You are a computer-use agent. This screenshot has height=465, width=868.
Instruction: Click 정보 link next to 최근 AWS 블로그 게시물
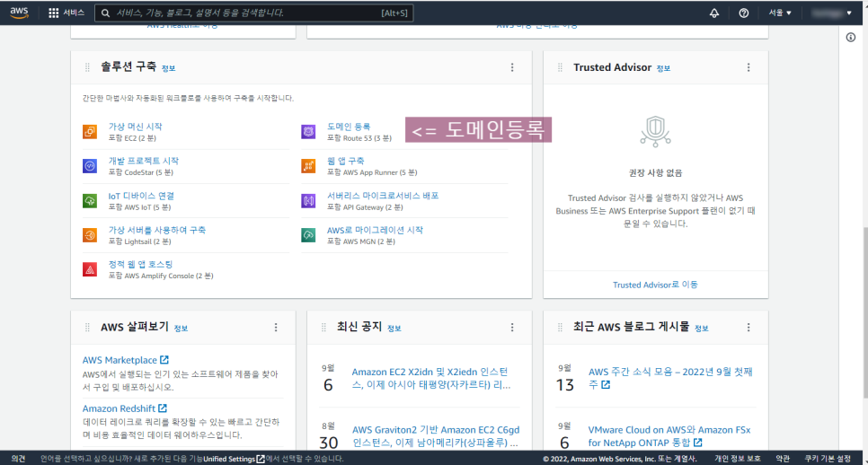702,329
